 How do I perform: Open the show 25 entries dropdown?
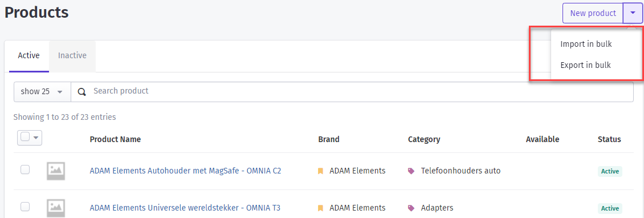[x=42, y=92]
